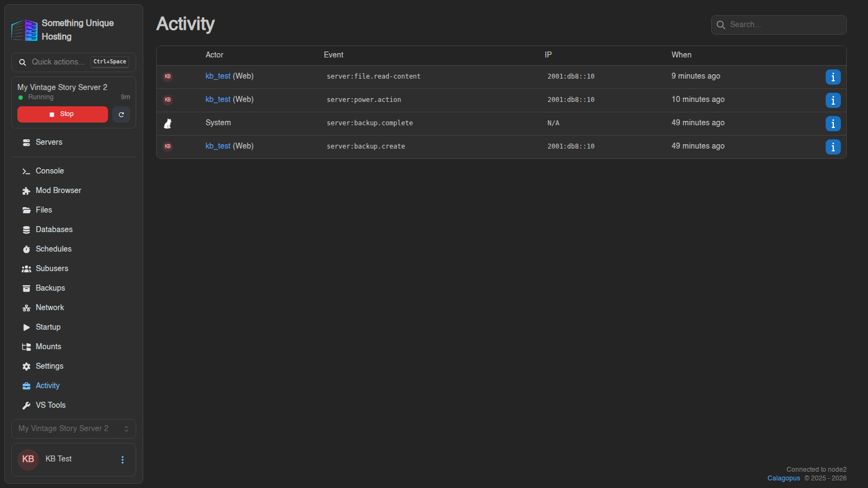Click the KB avatar in file.read-content row
The height and width of the screenshot is (488, 868).
pos(168,76)
